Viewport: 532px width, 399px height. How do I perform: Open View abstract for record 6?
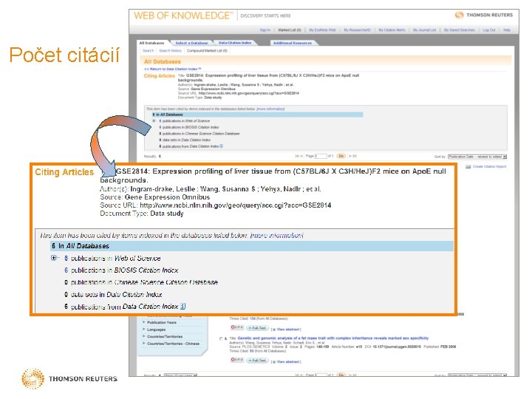point(287,361)
